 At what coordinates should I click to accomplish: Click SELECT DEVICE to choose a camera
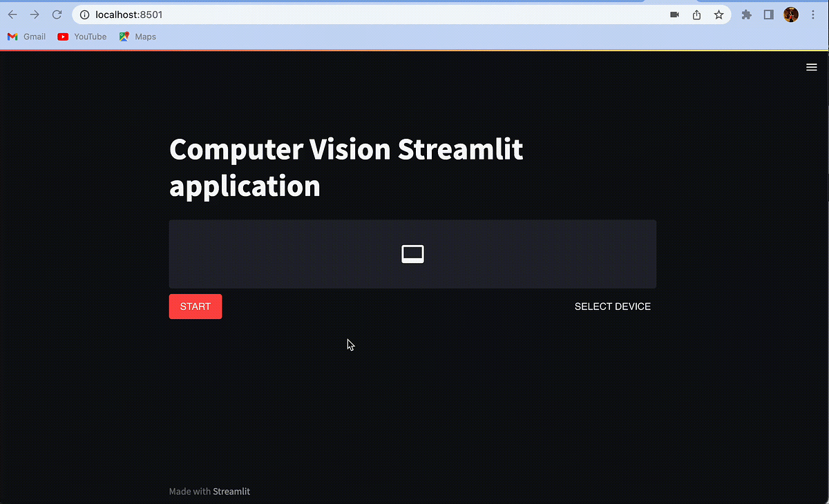[612, 306]
